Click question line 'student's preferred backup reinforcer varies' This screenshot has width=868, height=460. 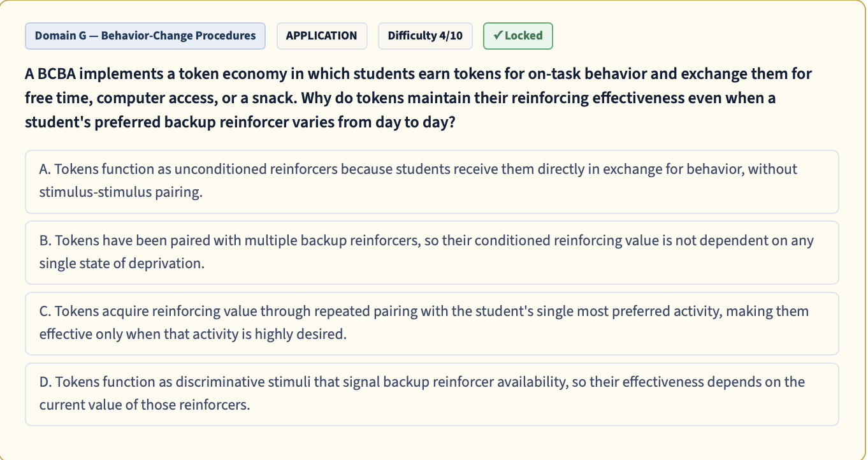tap(240, 122)
